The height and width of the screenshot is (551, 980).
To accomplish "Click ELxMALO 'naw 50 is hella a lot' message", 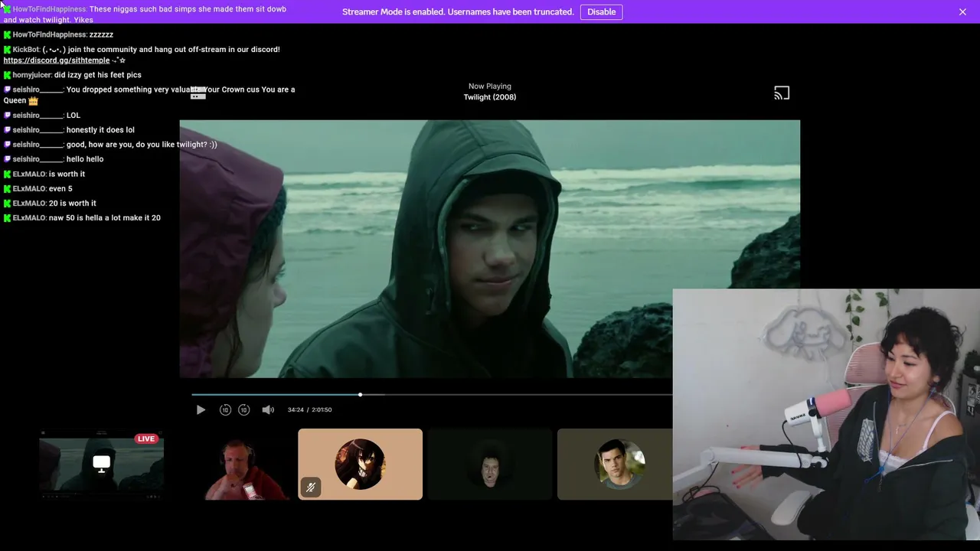I will (82, 218).
